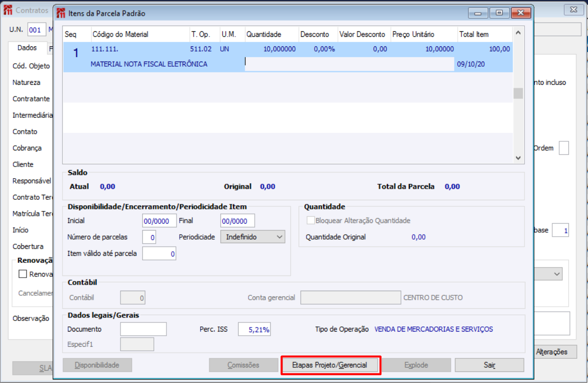Toggle the Renova checkbox in Contratos window

(x=23, y=274)
